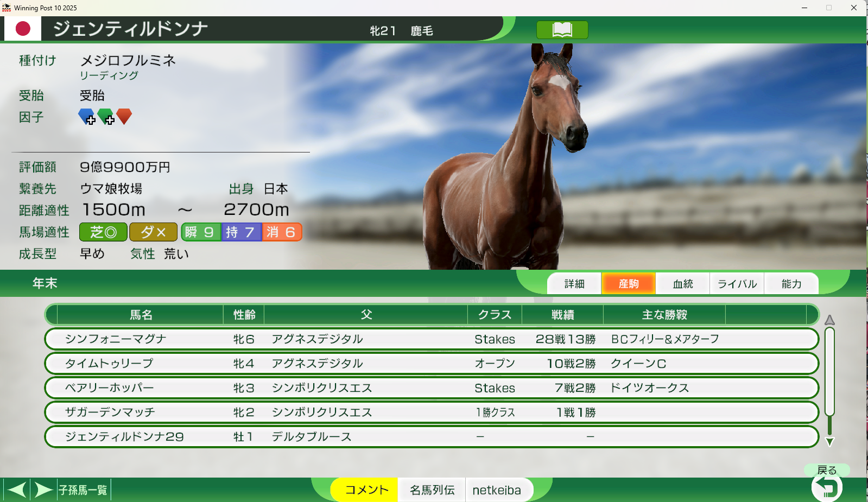Click the 子孫馬一覧 button
The image size is (868, 502).
(83, 490)
